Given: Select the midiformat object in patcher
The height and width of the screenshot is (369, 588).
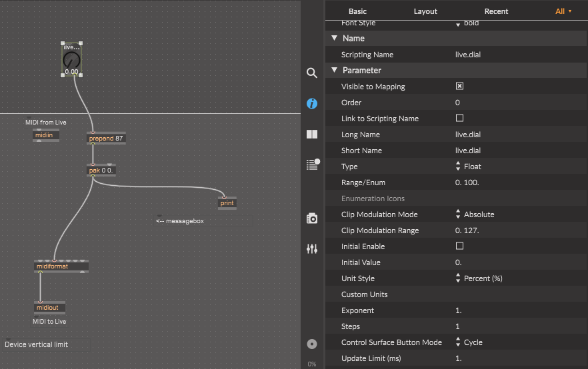Looking at the screenshot, I should 61,266.
